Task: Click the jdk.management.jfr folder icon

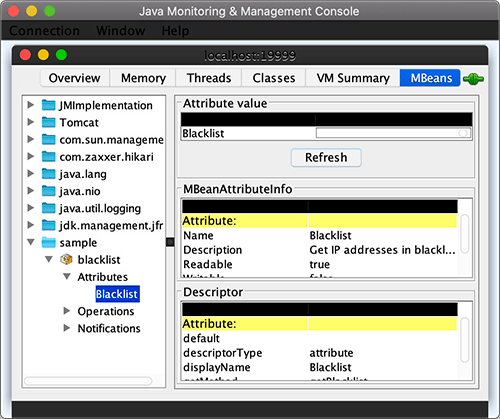Action: coord(49,225)
